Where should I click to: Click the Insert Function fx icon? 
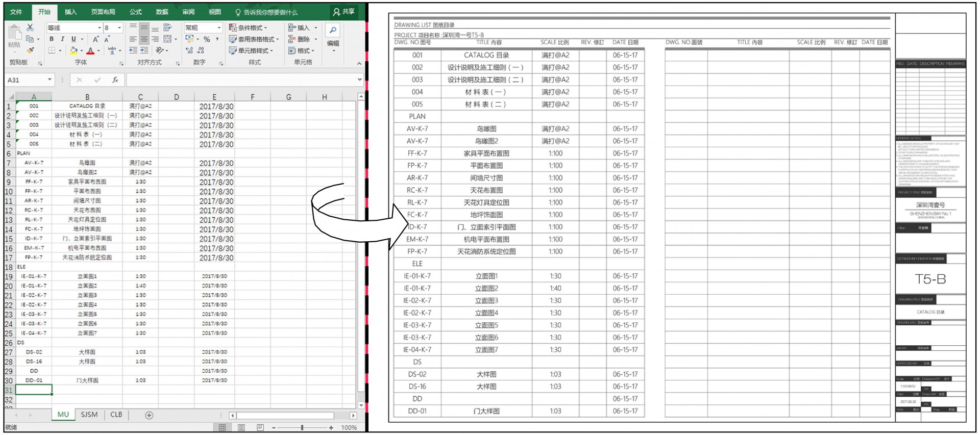pyautogui.click(x=115, y=80)
